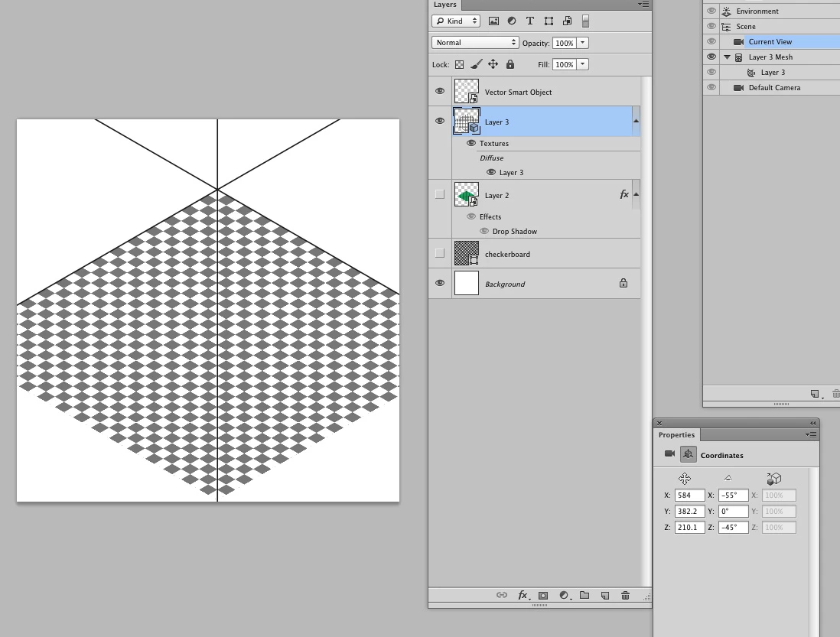Select the 3D camera properties icon
Image resolution: width=840 pixels, height=637 pixels.
pos(669,453)
